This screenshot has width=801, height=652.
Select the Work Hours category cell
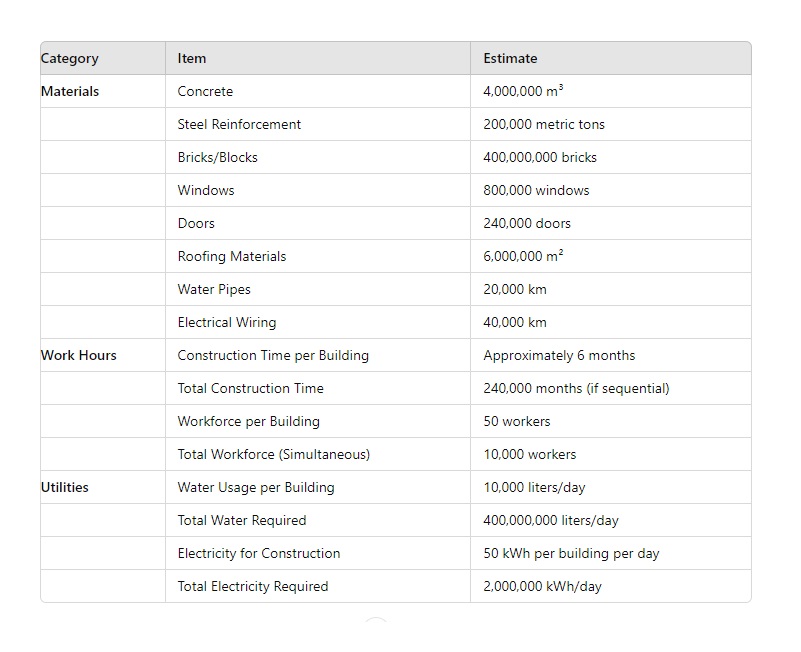click(78, 355)
